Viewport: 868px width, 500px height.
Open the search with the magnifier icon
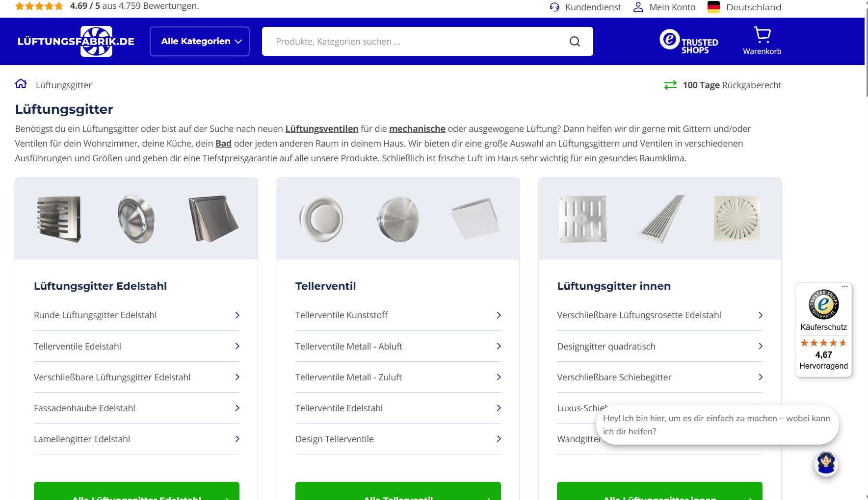[x=574, y=41]
